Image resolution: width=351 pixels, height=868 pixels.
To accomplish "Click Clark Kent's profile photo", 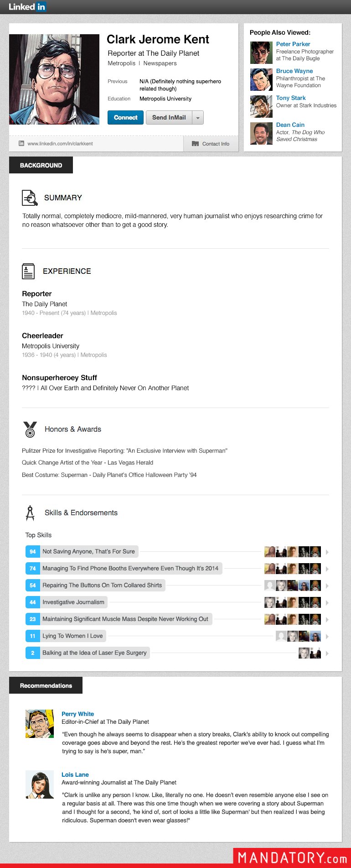I will click(54, 79).
